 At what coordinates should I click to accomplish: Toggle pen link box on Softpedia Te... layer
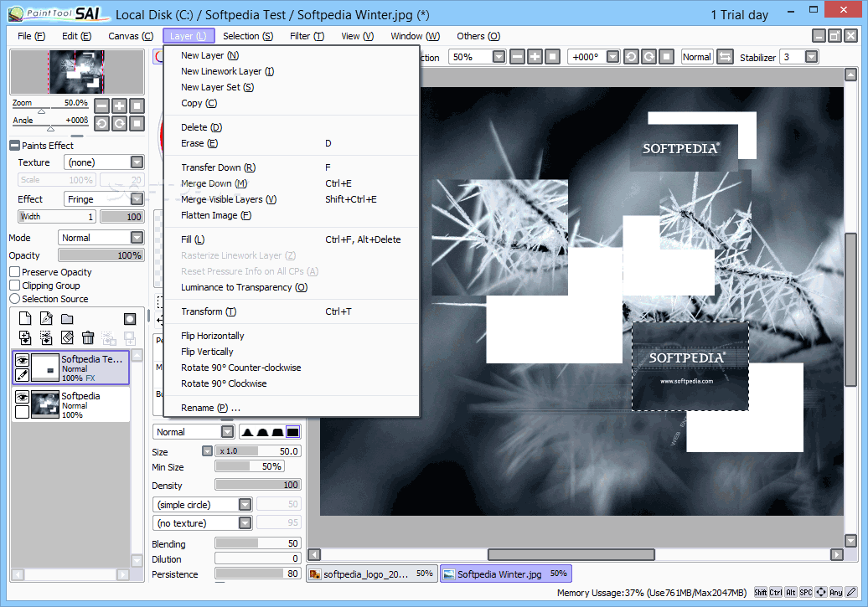click(x=22, y=375)
